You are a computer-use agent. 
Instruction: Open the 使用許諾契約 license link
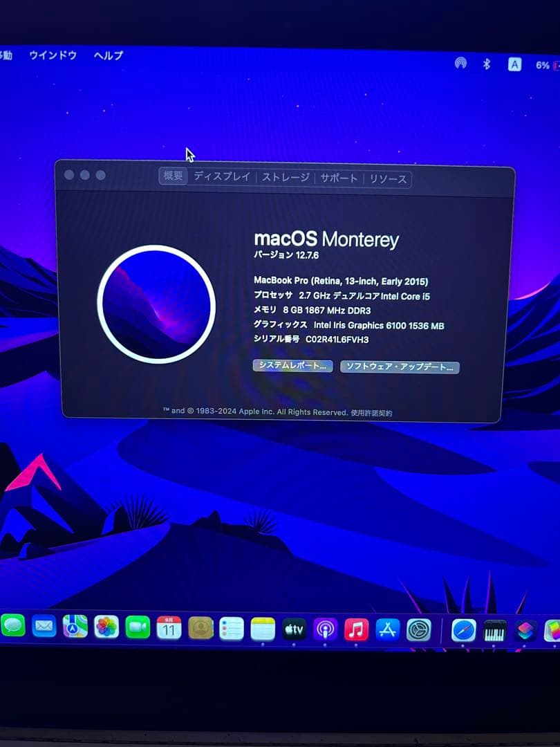(x=371, y=413)
